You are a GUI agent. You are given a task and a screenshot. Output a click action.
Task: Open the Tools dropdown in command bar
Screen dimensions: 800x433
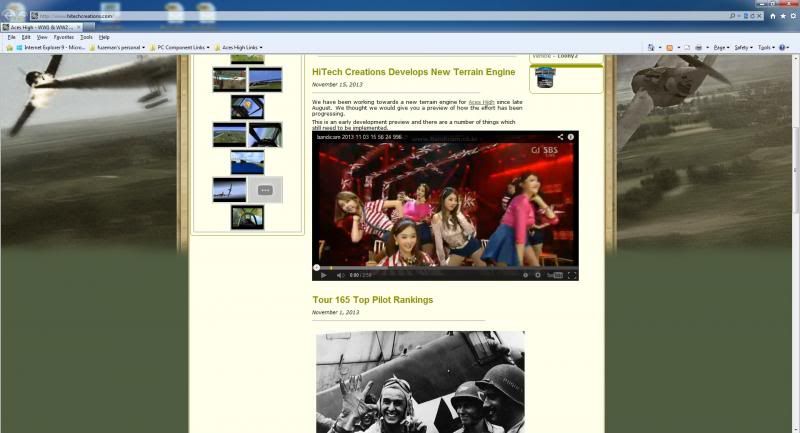[x=766, y=47]
